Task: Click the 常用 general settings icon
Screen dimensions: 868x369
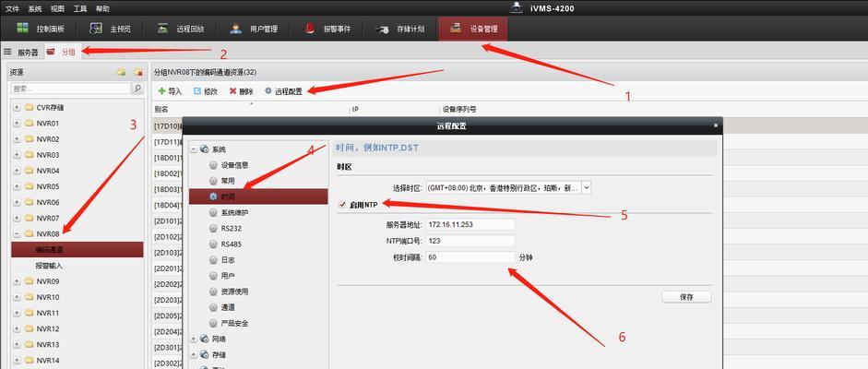Action: (x=214, y=181)
